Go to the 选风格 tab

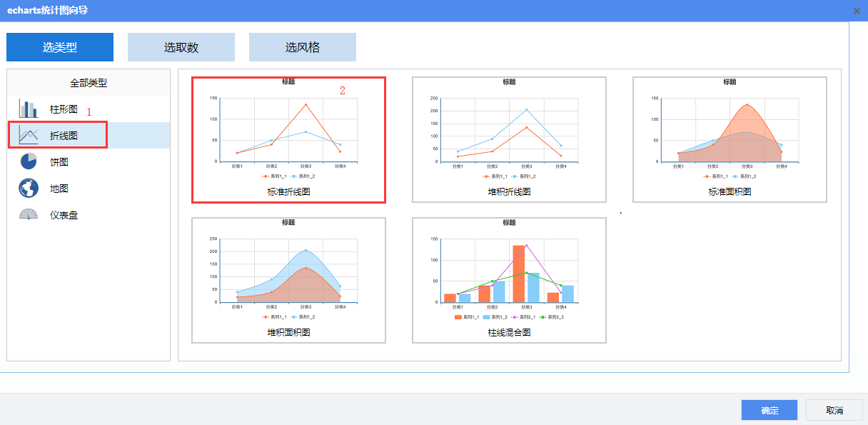(303, 47)
